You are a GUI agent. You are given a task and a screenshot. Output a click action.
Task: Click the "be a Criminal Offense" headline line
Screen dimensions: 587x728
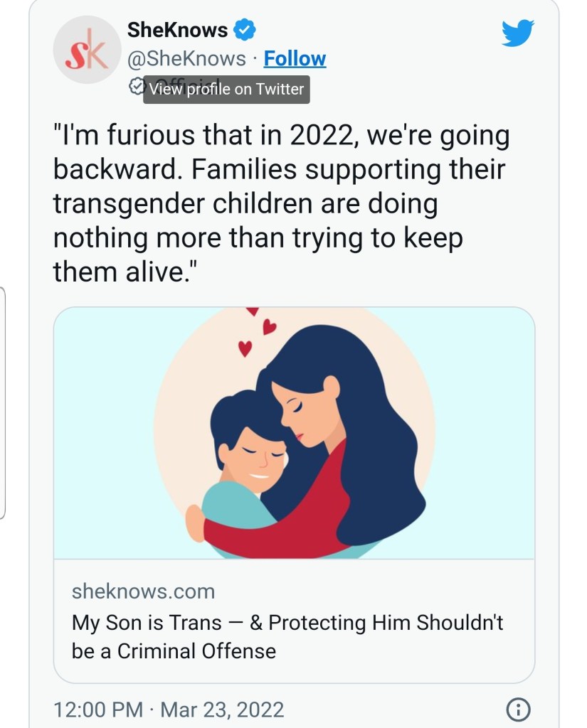coord(174,651)
